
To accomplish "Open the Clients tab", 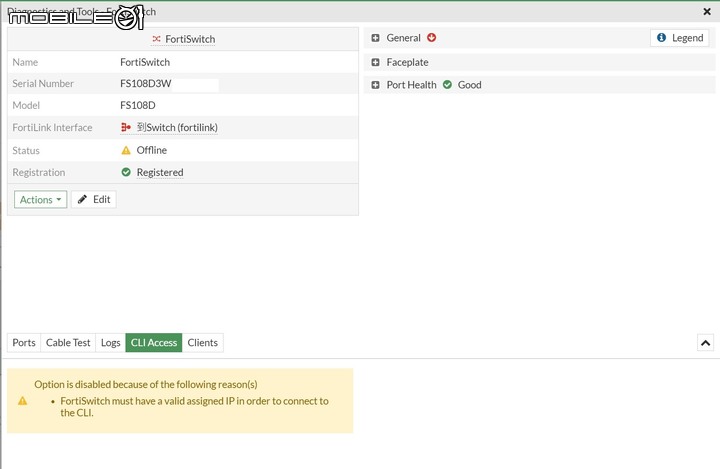I will click(x=202, y=343).
